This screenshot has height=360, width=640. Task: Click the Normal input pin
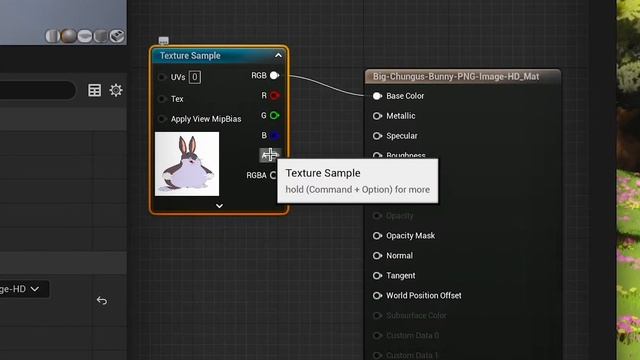(377, 256)
